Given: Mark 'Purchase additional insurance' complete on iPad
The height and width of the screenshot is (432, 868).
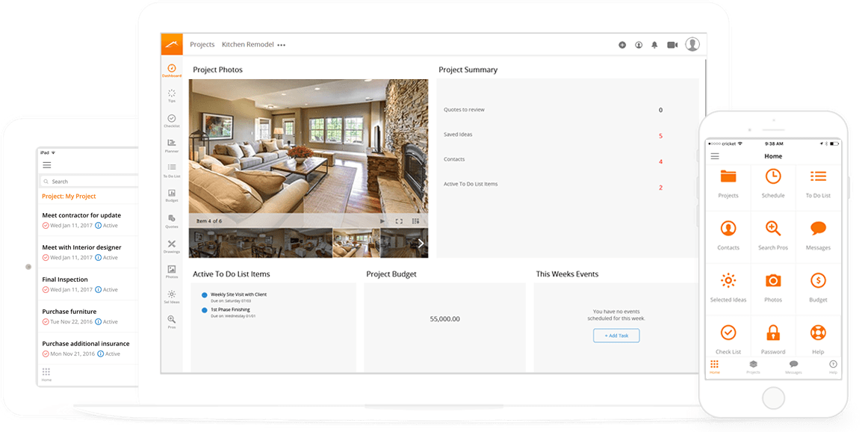Looking at the screenshot, I should tap(46, 354).
